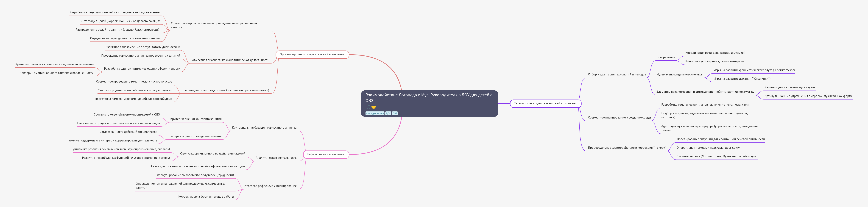The width and height of the screenshot is (868, 207).
Task: Click the Логоритмика branch
Action: [x=665, y=57]
